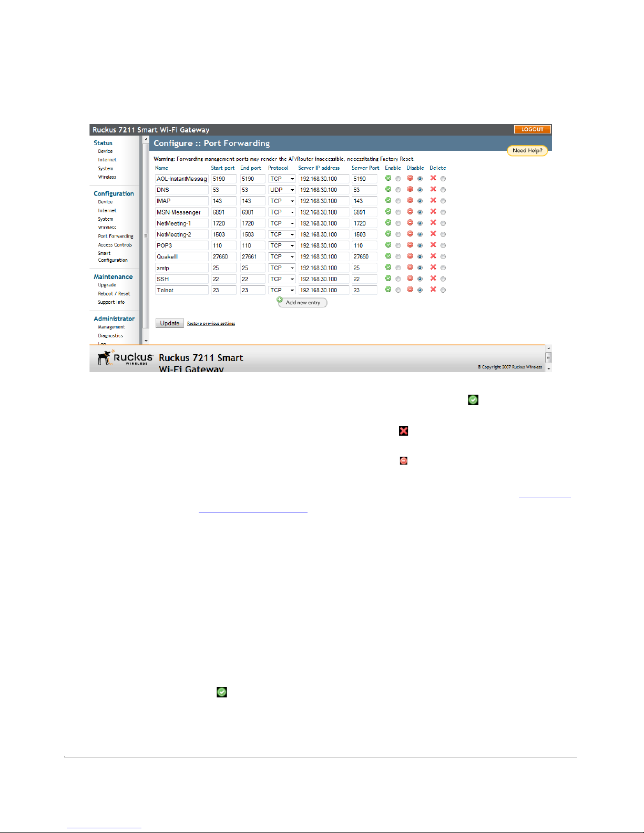The image size is (644, 833).
Task: Click the MSN-Messenger Start port field 6891
Action: 224,212
